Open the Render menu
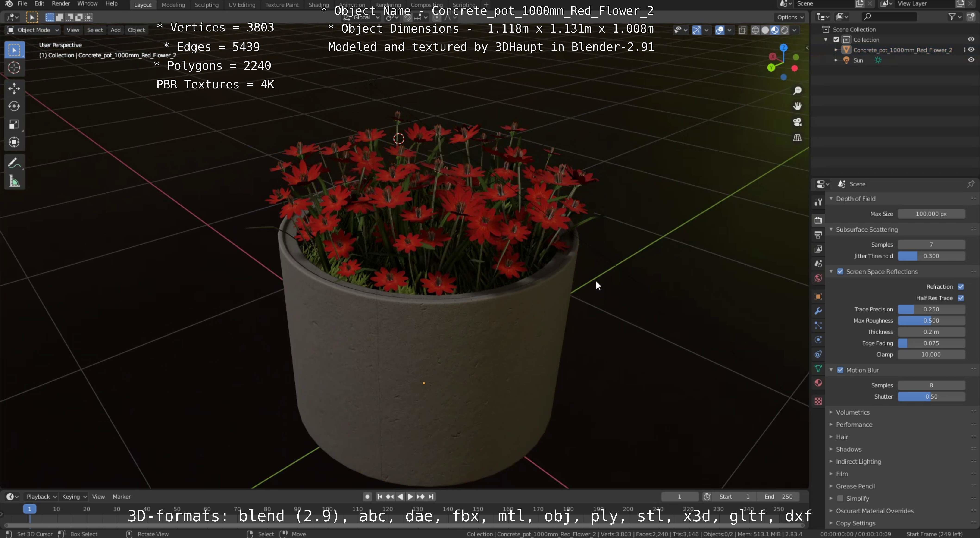Viewport: 980px width, 538px height. click(61, 4)
